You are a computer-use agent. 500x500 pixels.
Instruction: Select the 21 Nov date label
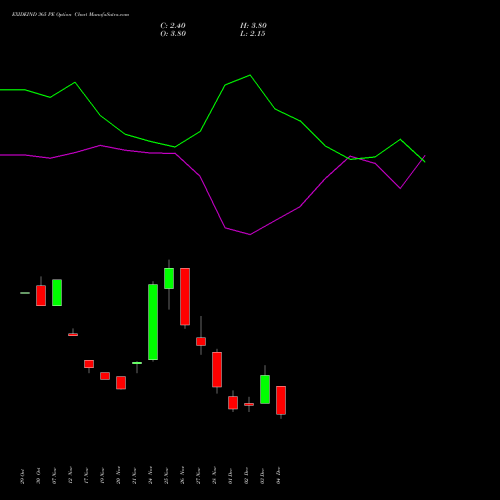pyautogui.click(x=134, y=476)
